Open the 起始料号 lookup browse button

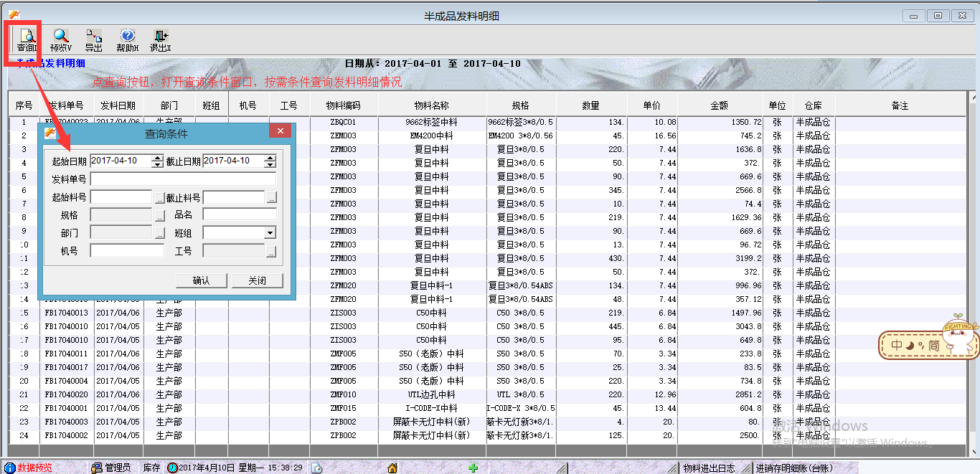click(x=159, y=197)
